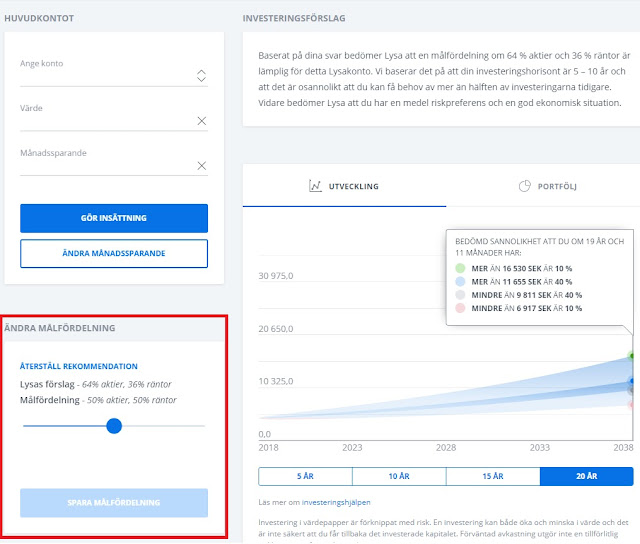
Task: Click the 20 650,0 y-axis value
Action: coord(276,329)
